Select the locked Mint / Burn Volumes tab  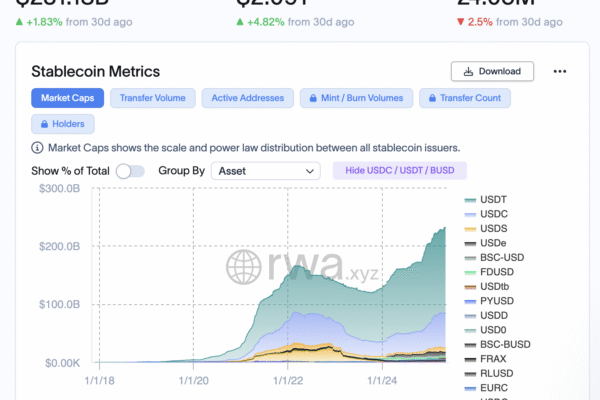[356, 98]
